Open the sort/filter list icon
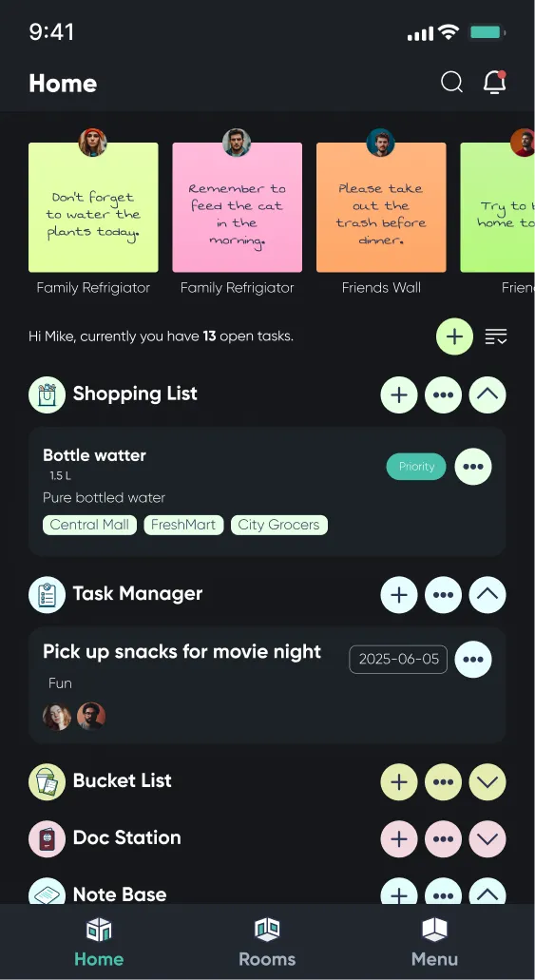 click(x=496, y=336)
